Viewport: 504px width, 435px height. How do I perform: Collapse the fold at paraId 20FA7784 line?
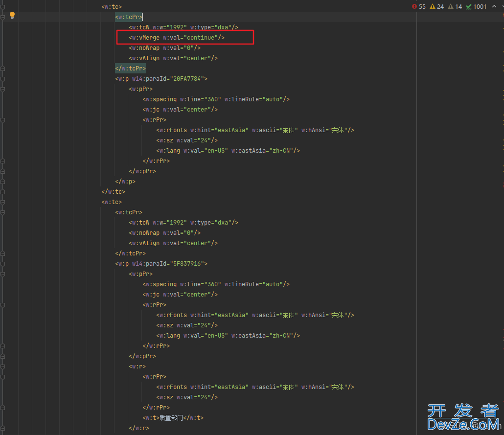point(2,79)
